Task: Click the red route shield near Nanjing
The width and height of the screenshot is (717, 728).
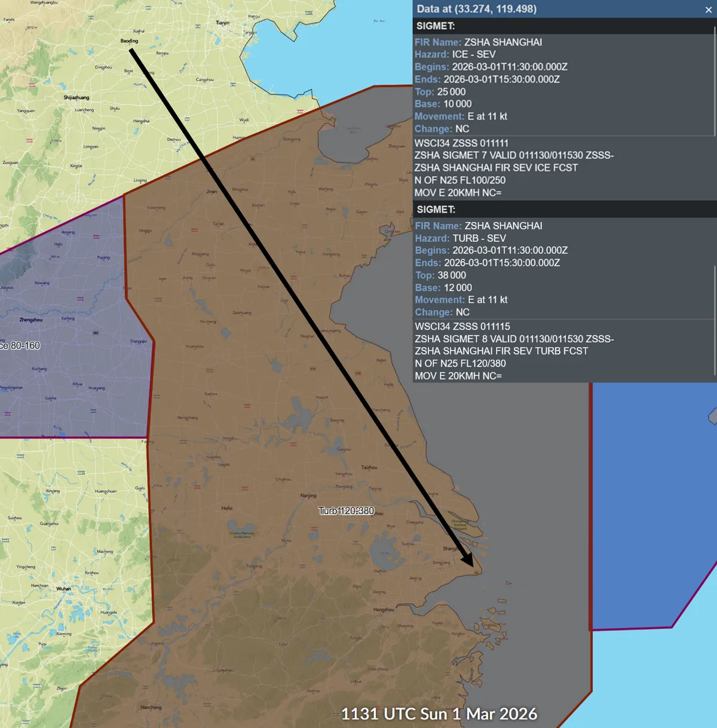Action: coord(314,528)
